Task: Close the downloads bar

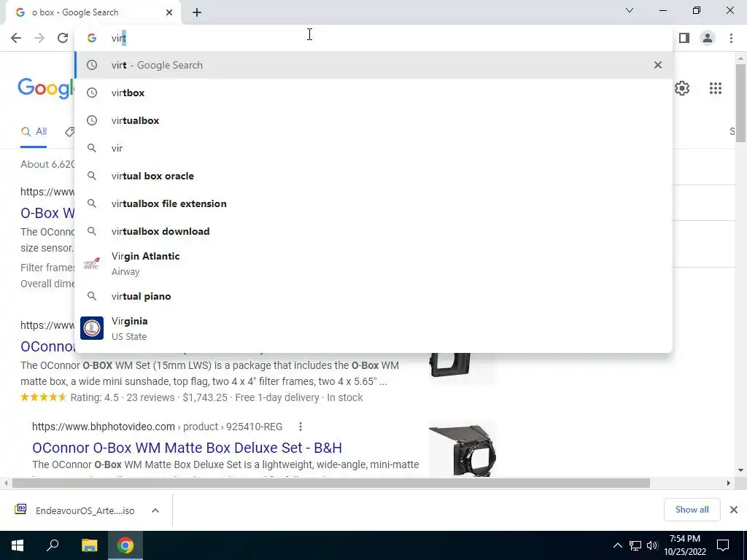Action: 734,510
